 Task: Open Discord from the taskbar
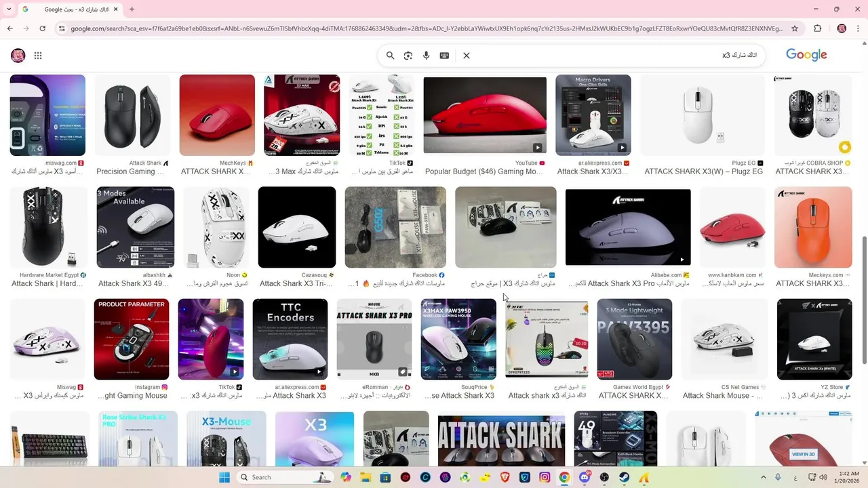click(x=585, y=477)
